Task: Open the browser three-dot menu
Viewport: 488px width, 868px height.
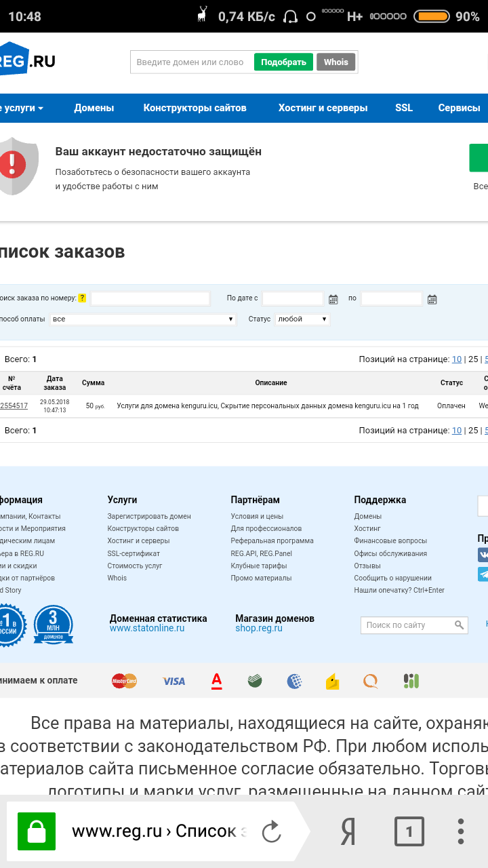Action: tap(461, 831)
